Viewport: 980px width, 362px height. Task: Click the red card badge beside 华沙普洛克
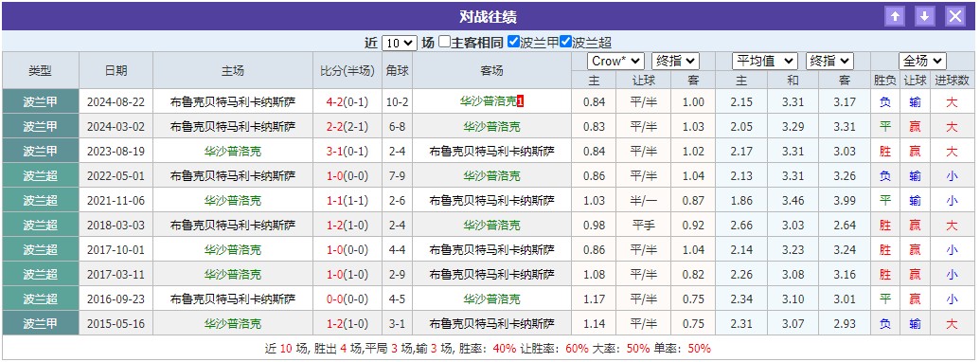point(520,101)
